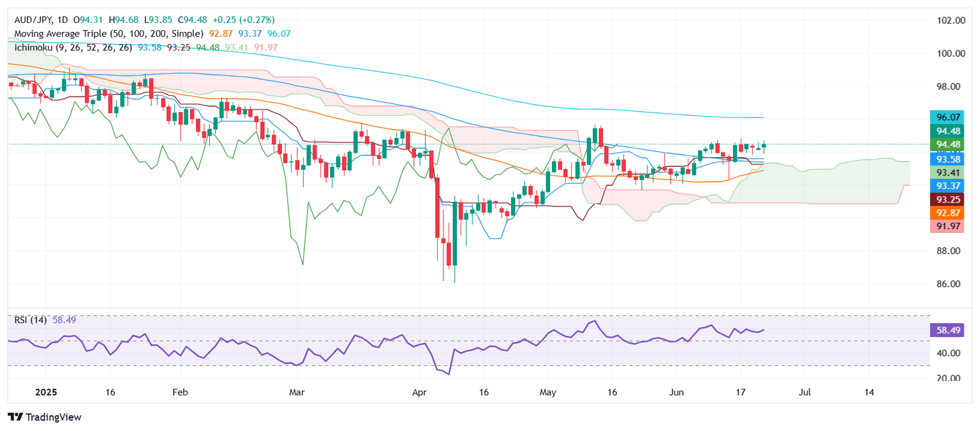Select the Apr date on time axis
This screenshot has width=980, height=431.
point(419,391)
